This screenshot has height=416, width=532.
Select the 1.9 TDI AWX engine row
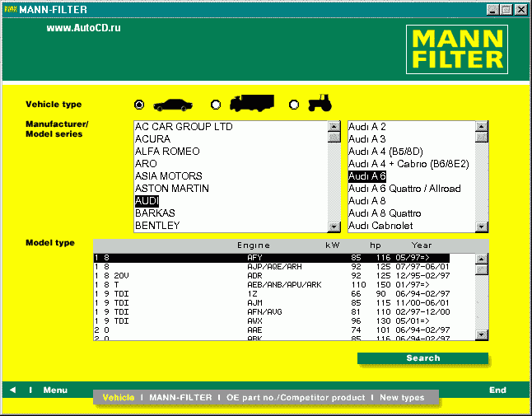[x=272, y=321]
